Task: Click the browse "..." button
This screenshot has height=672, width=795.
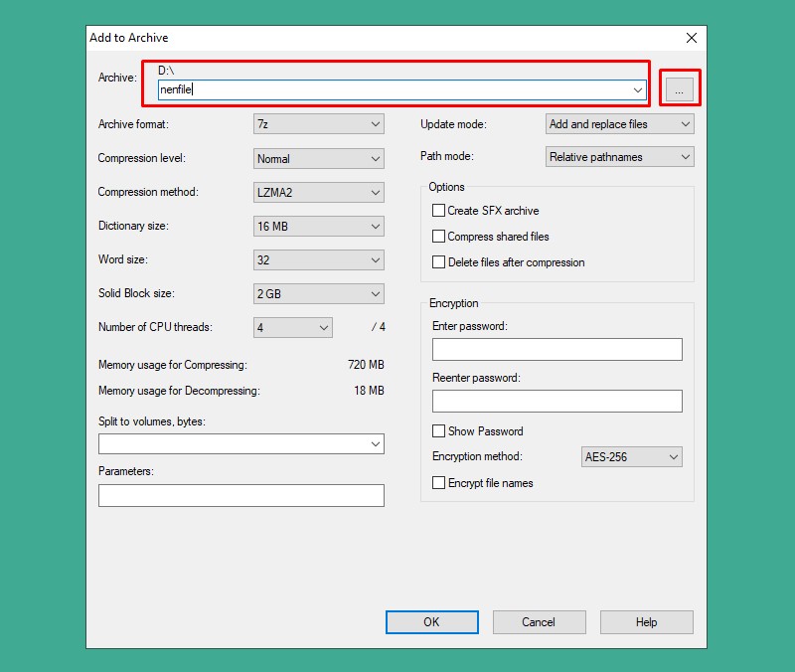Action: pos(679,90)
